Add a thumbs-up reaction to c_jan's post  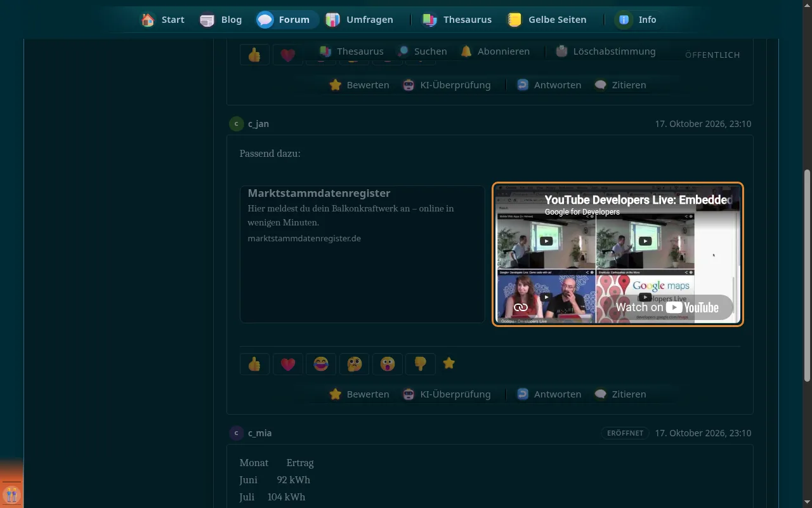pyautogui.click(x=254, y=364)
